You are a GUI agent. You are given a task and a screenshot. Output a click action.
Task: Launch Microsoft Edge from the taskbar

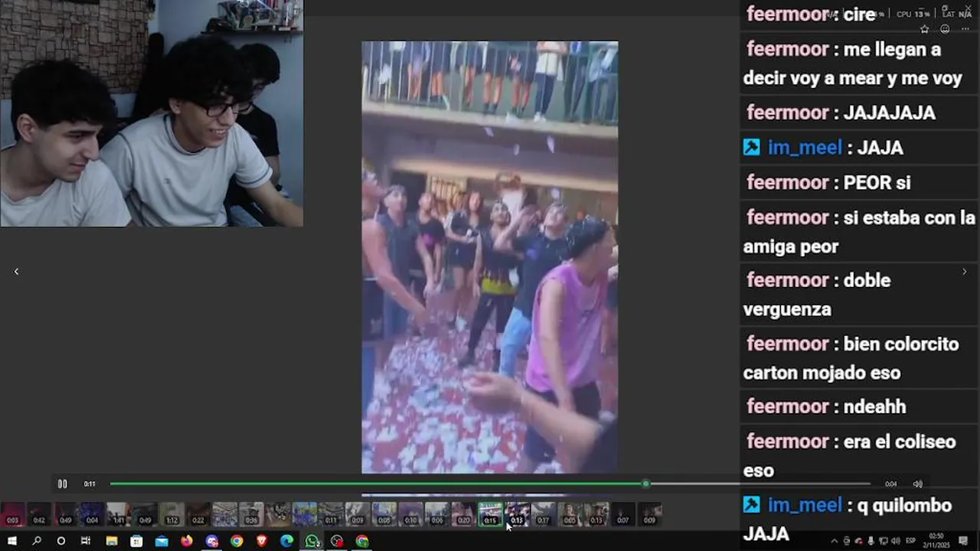click(287, 541)
